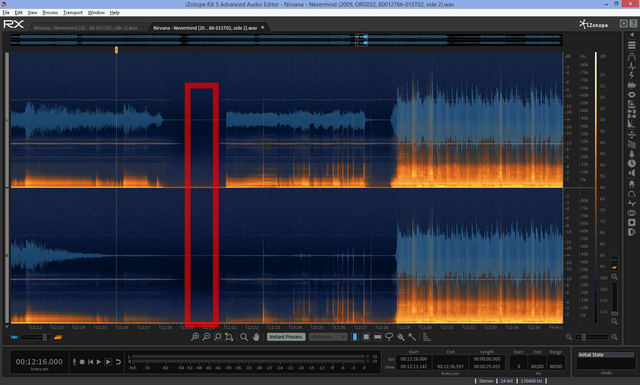Select the hand Grab tool
The height and width of the screenshot is (385, 640).
pyautogui.click(x=256, y=337)
